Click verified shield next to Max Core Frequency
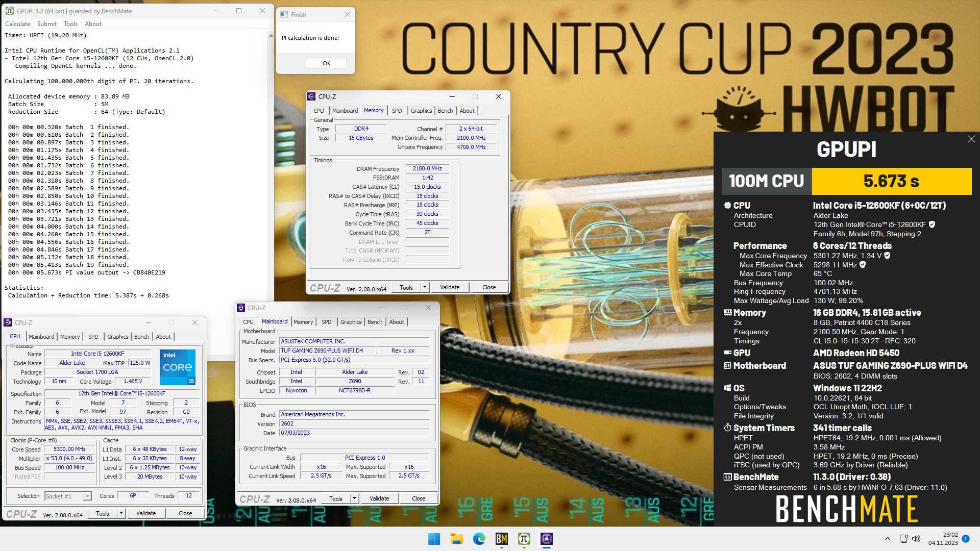Viewport: 980px width, 551px height. (887, 256)
